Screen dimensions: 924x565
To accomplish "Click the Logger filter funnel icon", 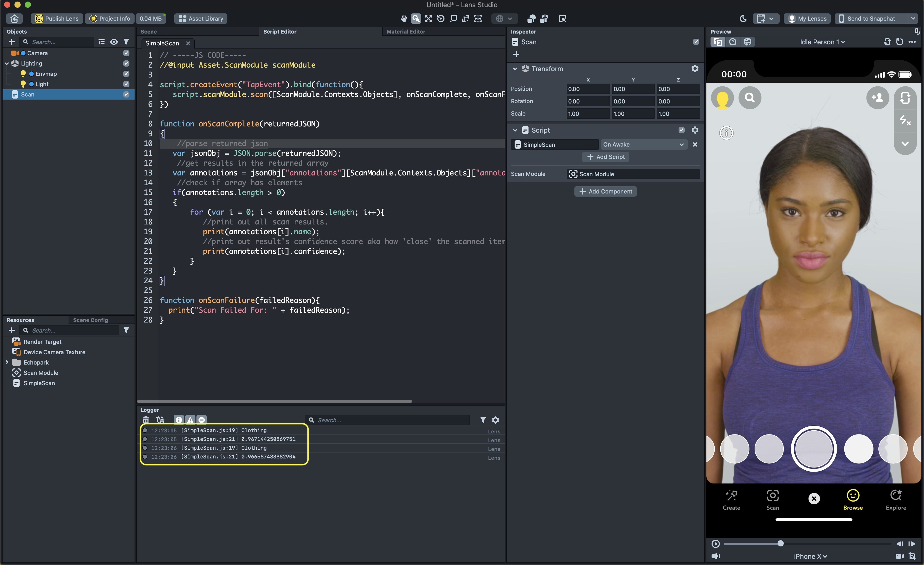I will 483,420.
